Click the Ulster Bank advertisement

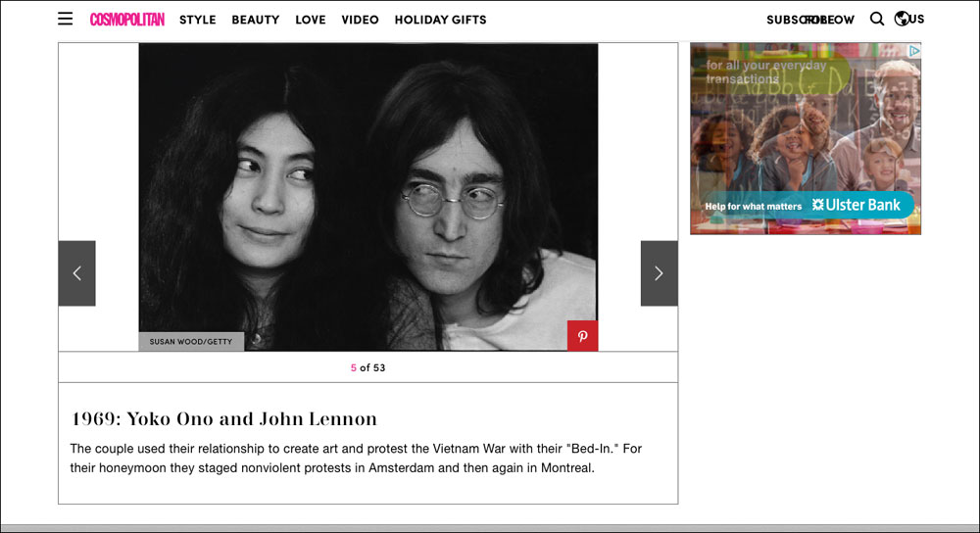pos(806,139)
